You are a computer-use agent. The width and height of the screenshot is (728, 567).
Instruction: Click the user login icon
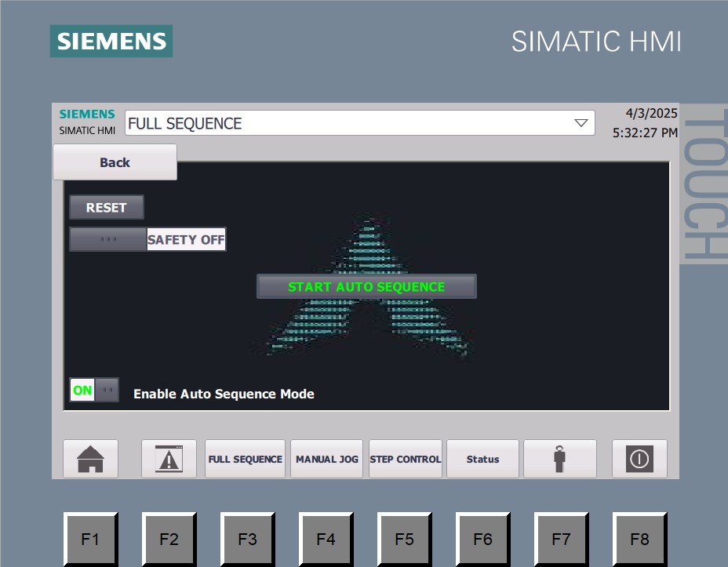[559, 459]
